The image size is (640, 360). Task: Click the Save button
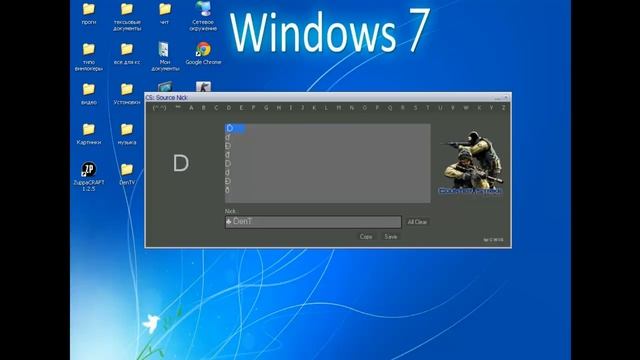tap(391, 237)
